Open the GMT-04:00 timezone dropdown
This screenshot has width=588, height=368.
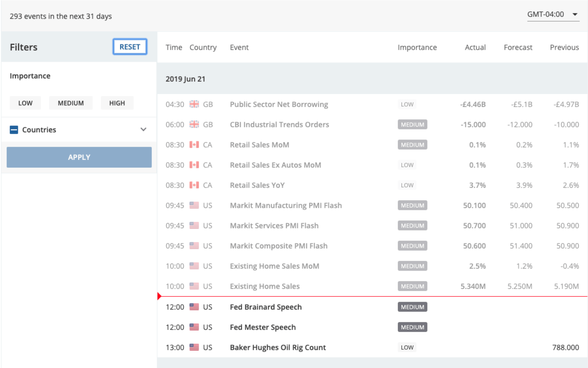[x=553, y=14]
